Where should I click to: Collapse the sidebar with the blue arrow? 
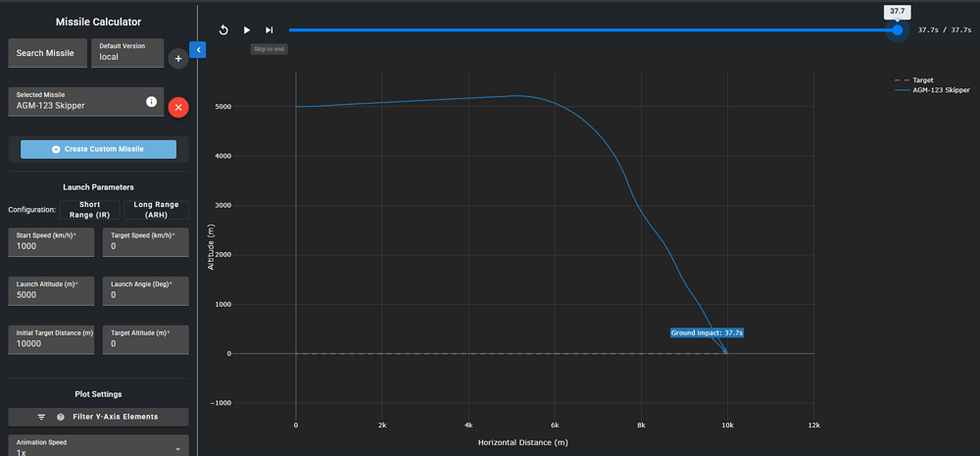click(197, 49)
